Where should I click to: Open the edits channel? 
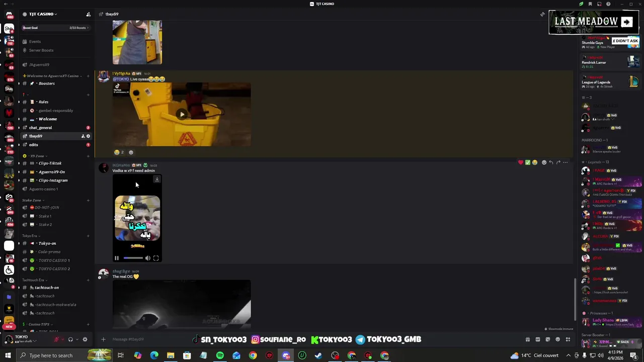tap(55, 145)
